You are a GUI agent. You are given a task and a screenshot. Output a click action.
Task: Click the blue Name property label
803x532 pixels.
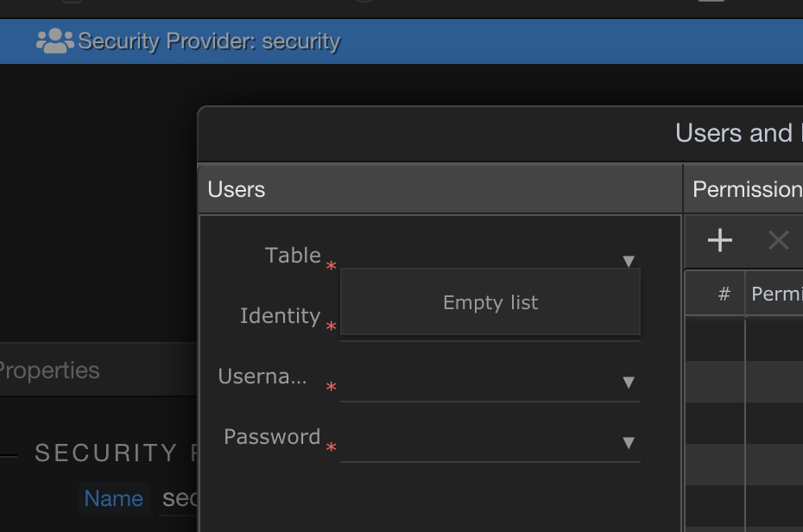113,498
